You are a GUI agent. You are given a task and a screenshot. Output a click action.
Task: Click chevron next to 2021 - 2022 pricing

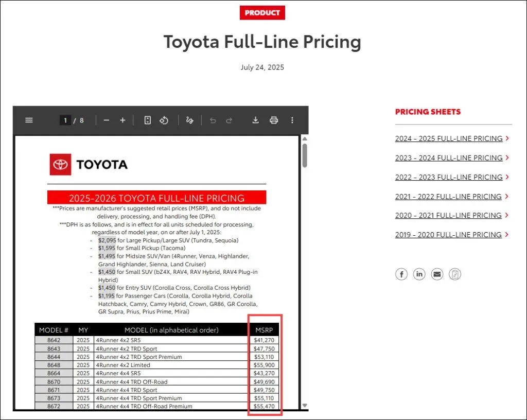point(507,196)
